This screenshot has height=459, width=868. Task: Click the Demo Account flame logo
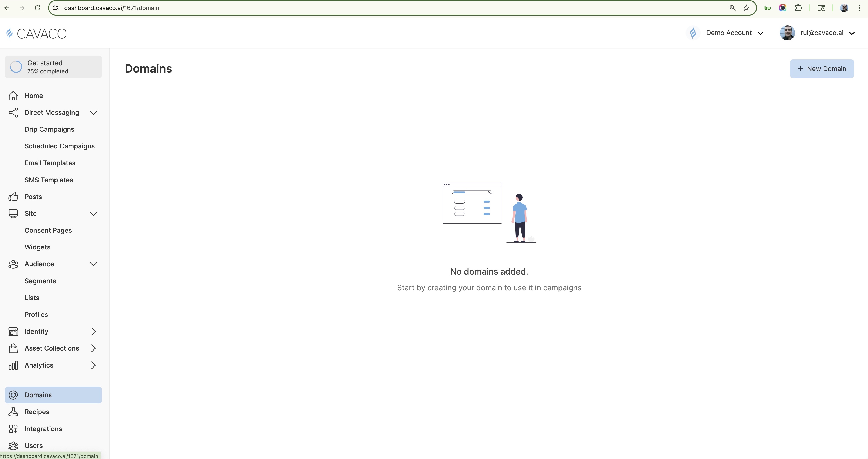[x=693, y=33]
